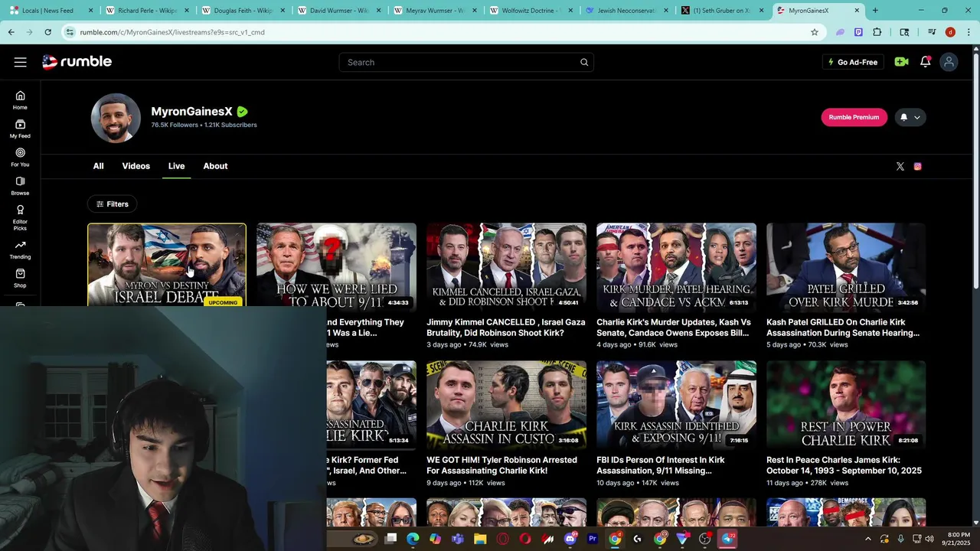Open Editor Picks in sidebar
980x551 pixels.
coord(20,217)
